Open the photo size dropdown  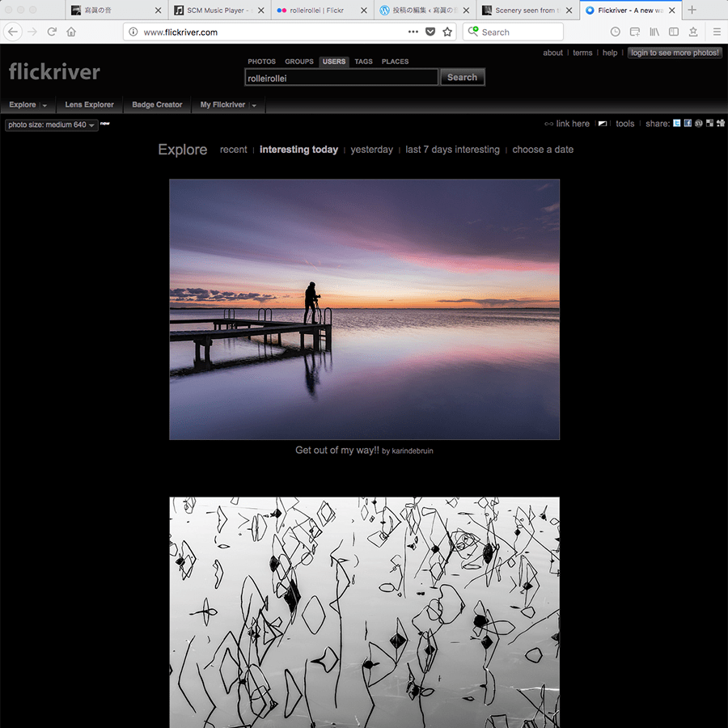click(52, 125)
